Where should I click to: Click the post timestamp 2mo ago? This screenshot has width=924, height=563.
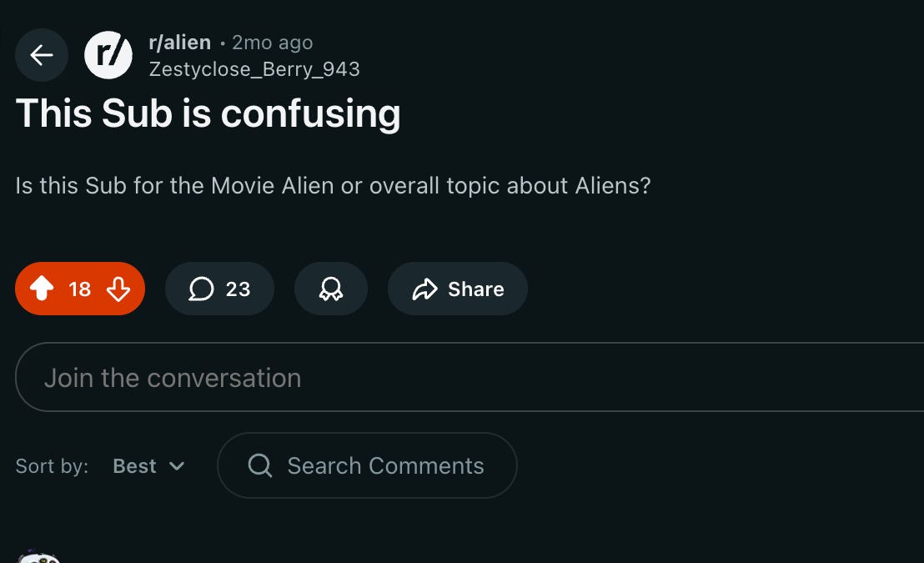click(274, 42)
